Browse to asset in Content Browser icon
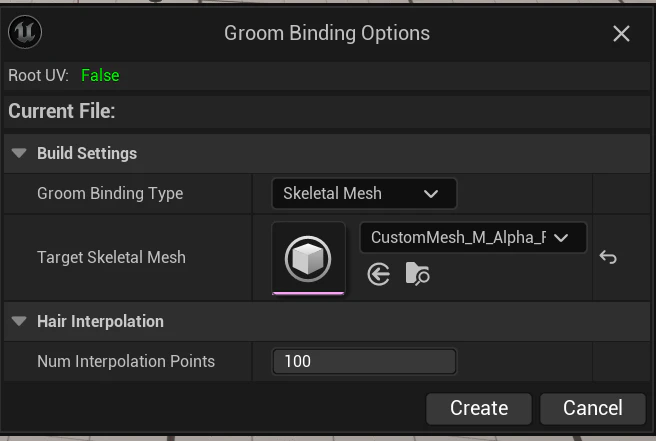The width and height of the screenshot is (656, 441). pyautogui.click(x=418, y=274)
